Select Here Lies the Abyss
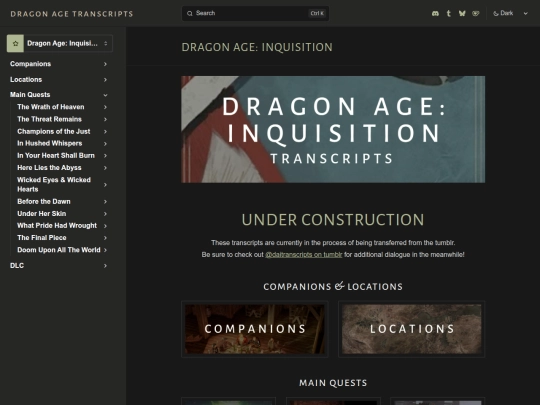Viewport: 540px width, 405px height. point(49,168)
